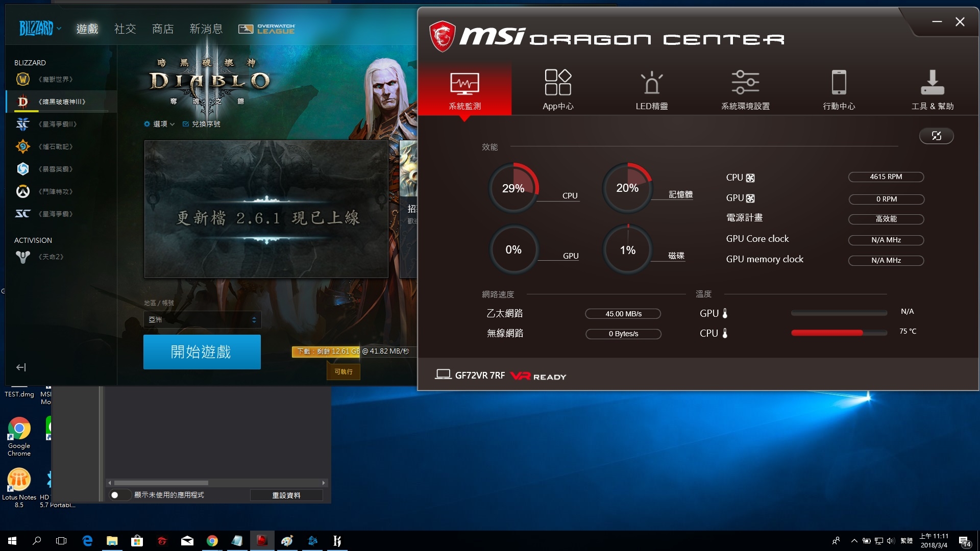Open Mail app from taskbar

click(187, 541)
